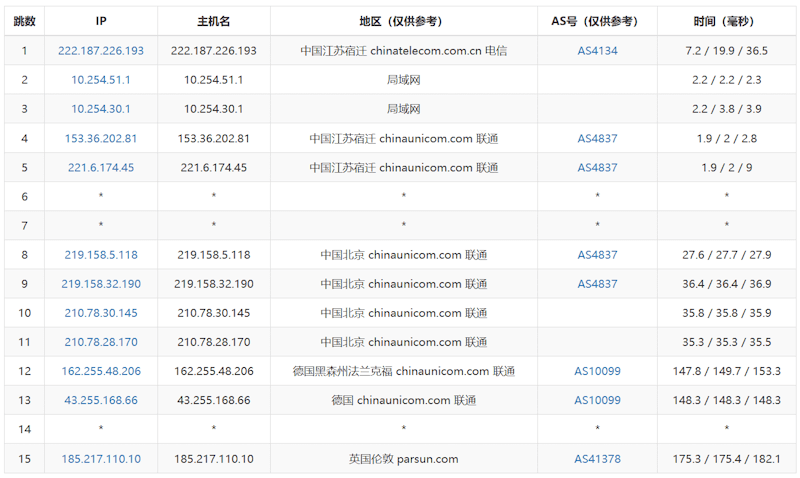Click the 地区（仅供参考）column header

[404, 21]
